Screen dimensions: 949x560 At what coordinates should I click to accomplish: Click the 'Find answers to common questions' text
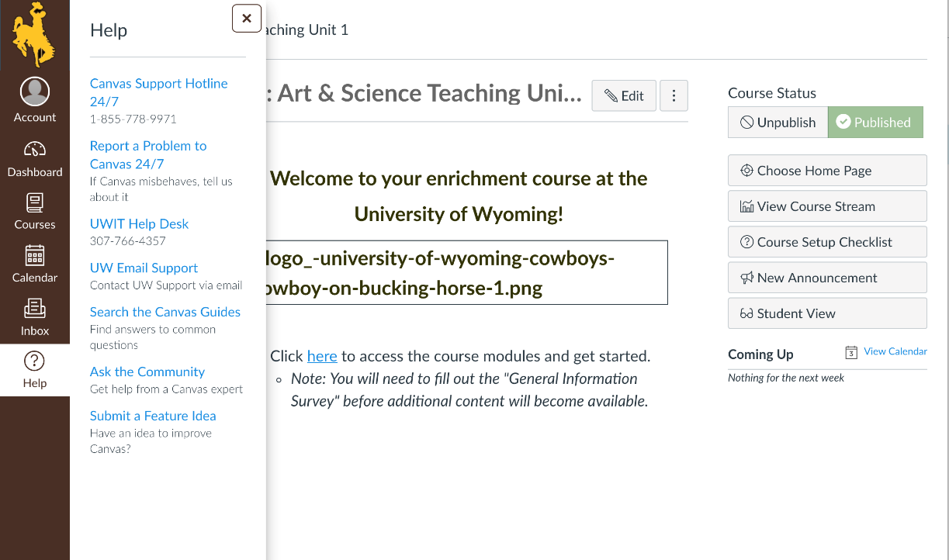click(153, 337)
